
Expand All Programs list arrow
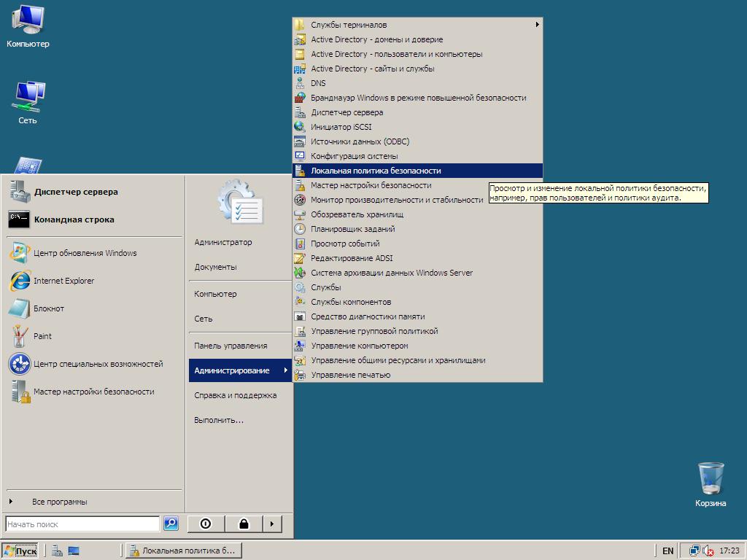pyautogui.click(x=11, y=502)
